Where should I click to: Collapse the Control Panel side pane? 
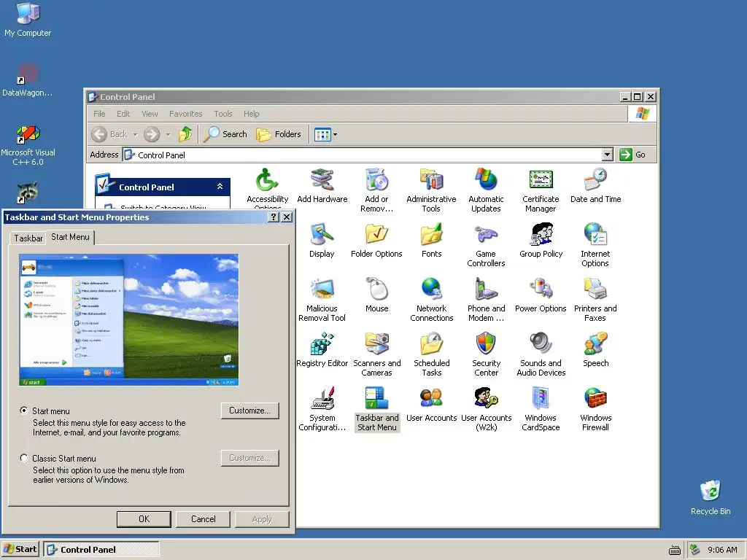click(220, 186)
